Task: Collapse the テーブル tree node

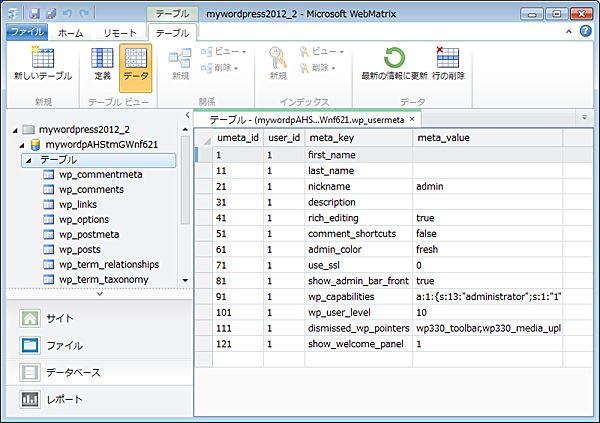Action: coord(29,160)
